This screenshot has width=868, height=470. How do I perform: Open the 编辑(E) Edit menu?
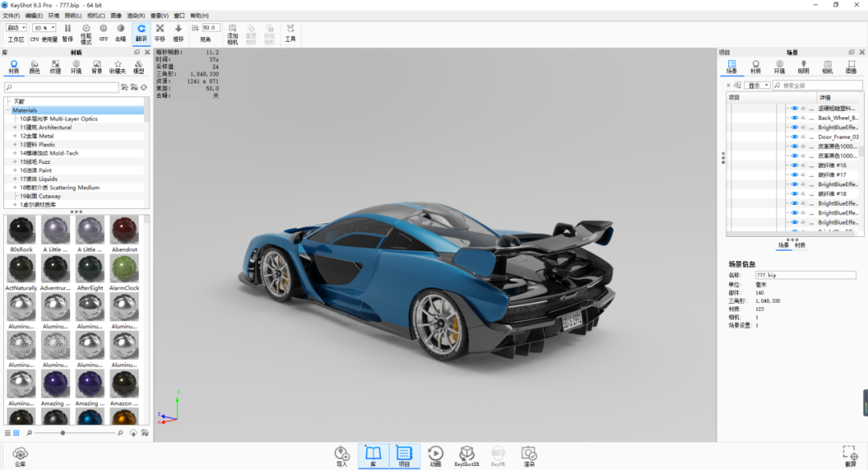[34, 15]
